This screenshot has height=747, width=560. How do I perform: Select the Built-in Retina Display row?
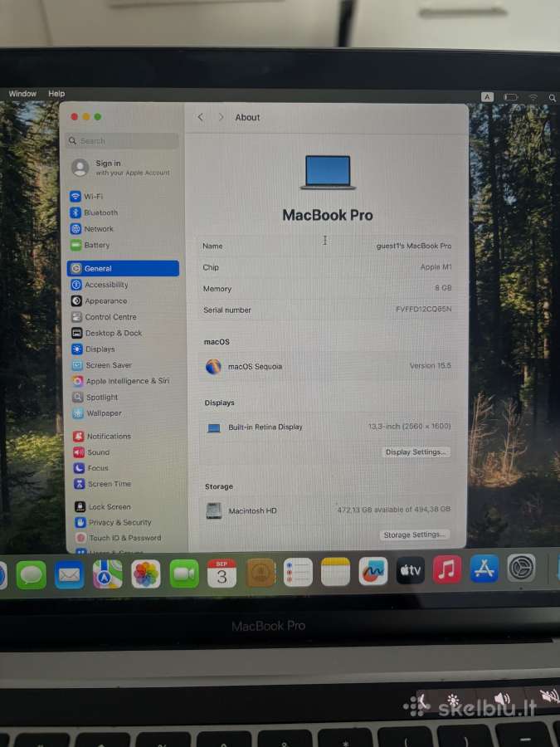[327, 427]
